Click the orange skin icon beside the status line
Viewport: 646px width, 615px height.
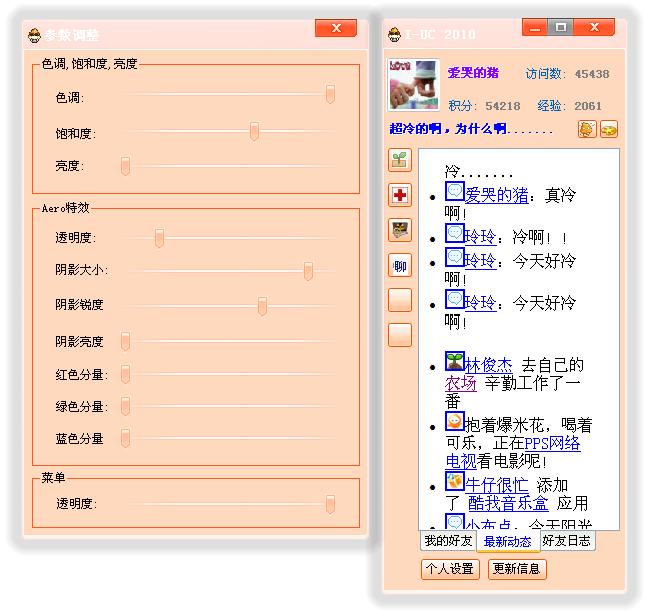click(587, 129)
